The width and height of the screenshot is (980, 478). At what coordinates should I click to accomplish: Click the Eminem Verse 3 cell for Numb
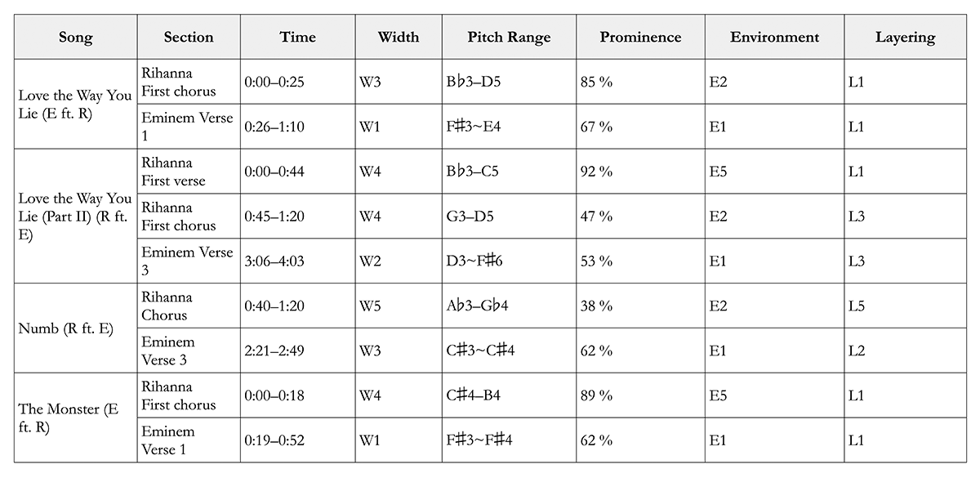point(188,351)
